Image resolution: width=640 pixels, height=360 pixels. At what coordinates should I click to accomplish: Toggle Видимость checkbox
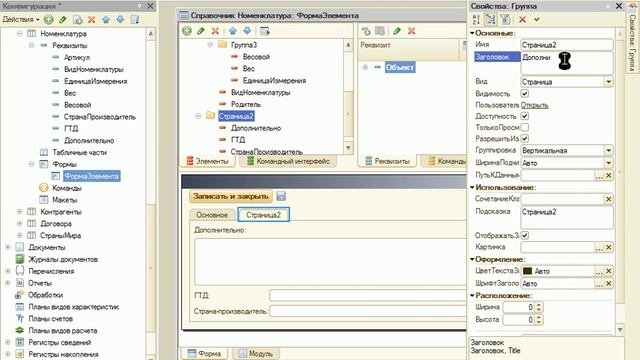click(525, 93)
